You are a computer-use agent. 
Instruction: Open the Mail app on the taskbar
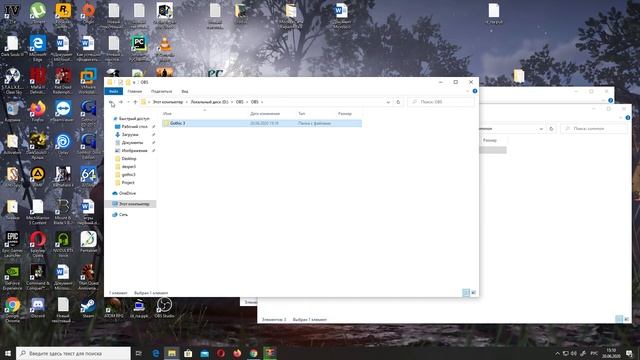[204, 353]
